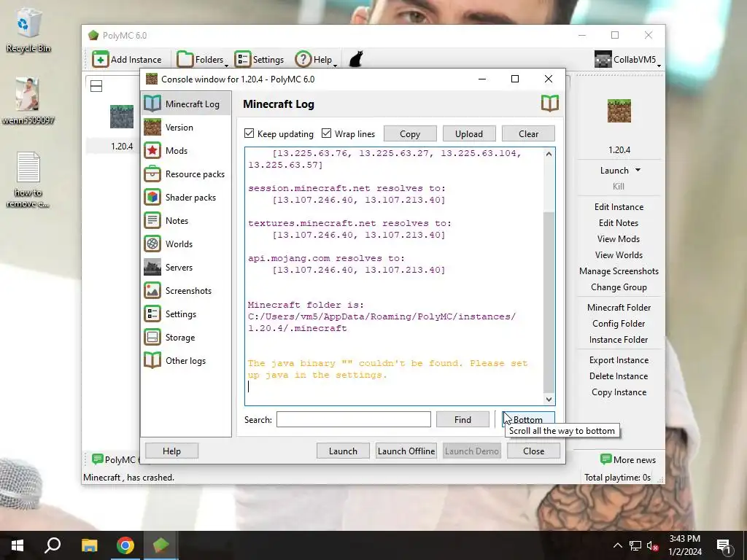This screenshot has width=747, height=560.
Task: Click the Worlds globe icon
Action: tap(152, 244)
